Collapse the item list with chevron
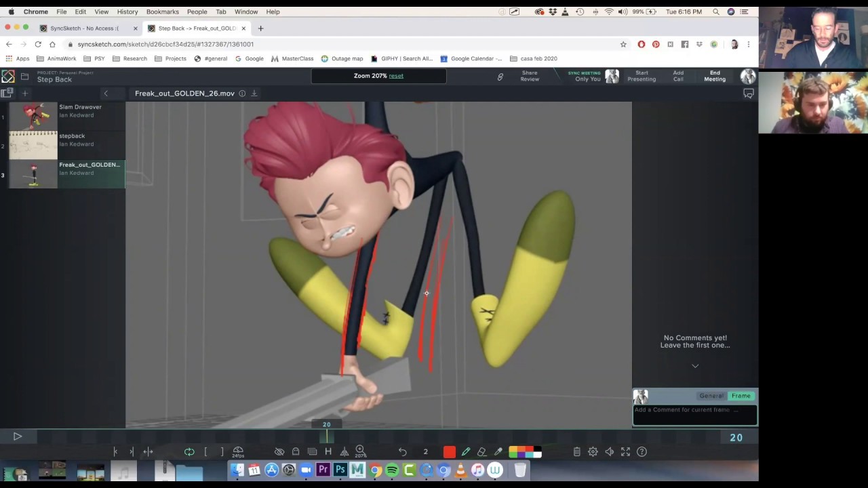The height and width of the screenshot is (488, 868). coord(106,94)
